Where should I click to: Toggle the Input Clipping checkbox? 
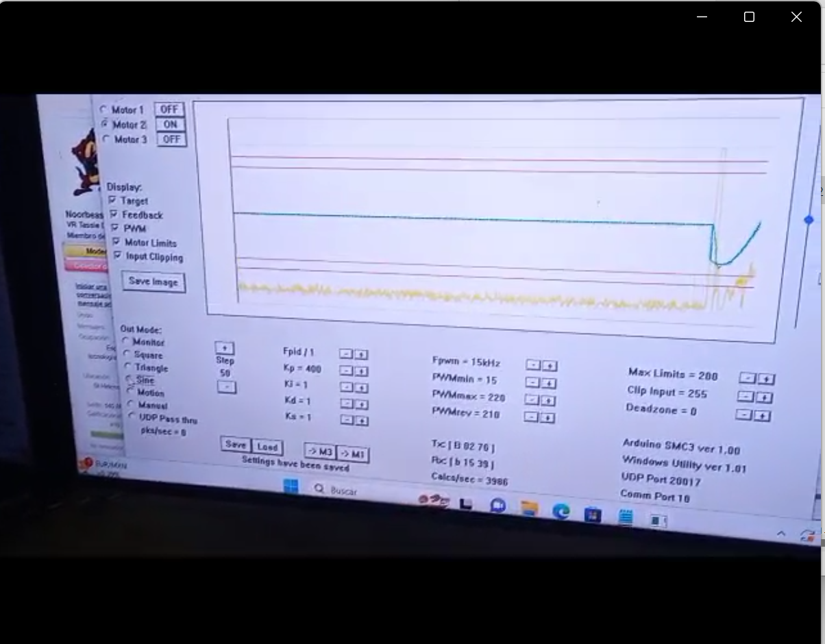click(119, 256)
